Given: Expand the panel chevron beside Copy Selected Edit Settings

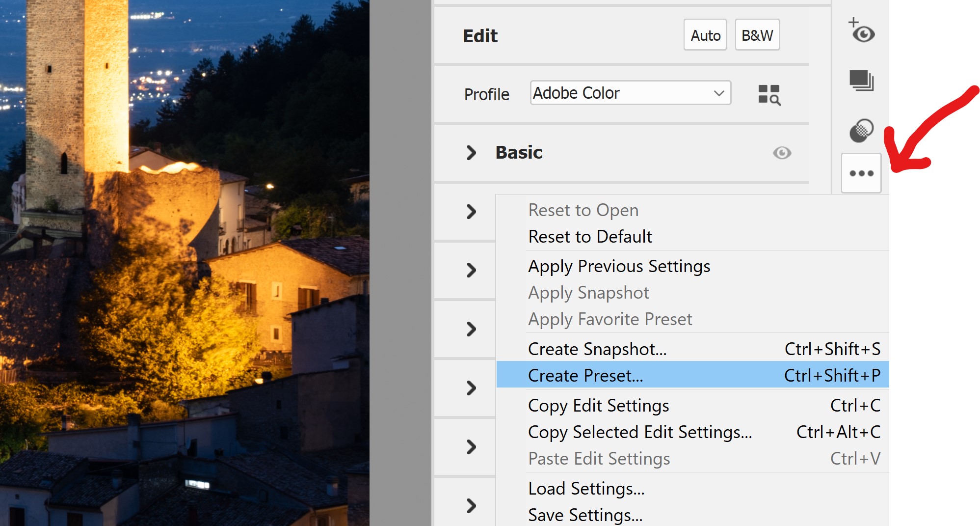Looking at the screenshot, I should [x=471, y=447].
